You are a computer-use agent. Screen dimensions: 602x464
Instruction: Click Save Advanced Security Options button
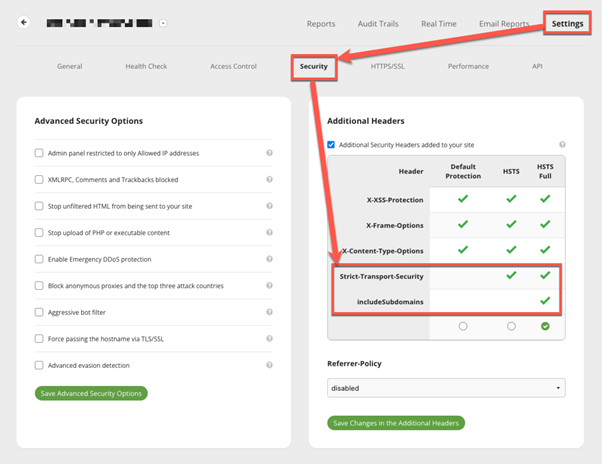[91, 393]
